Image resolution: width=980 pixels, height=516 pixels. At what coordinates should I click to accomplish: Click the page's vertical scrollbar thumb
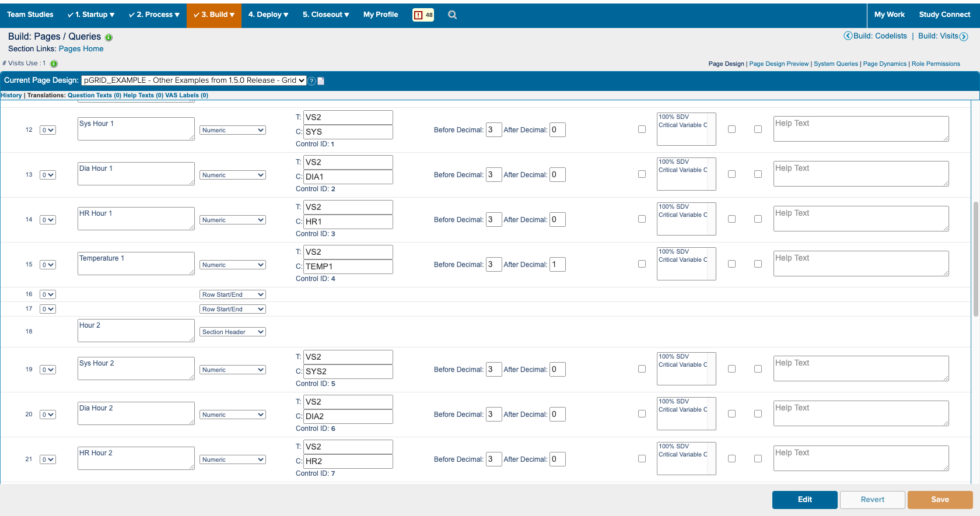click(975, 259)
